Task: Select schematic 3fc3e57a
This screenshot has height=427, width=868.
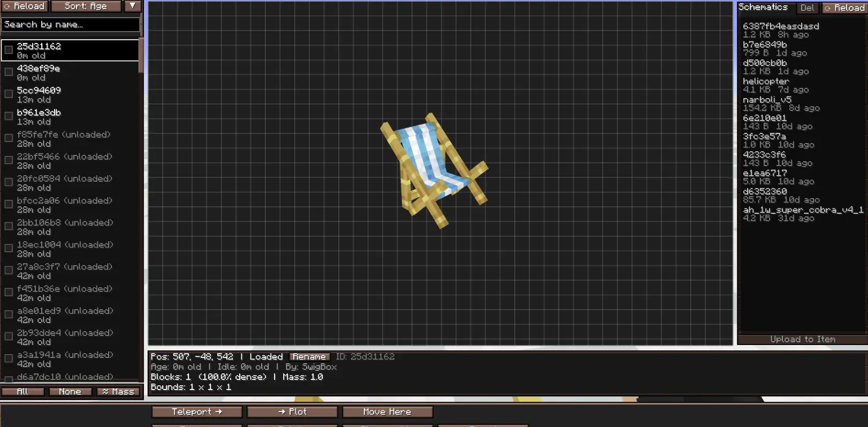Action: coord(802,140)
